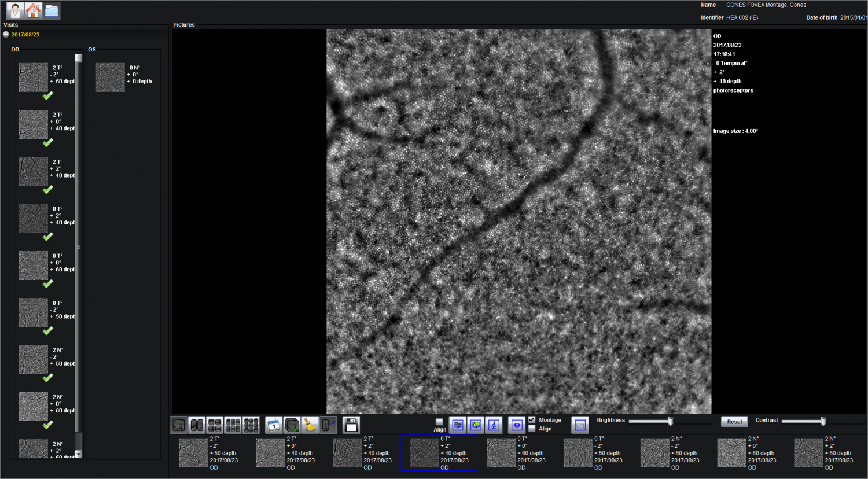The width and height of the screenshot is (868, 479).
Task: Select the first OD thumbnail in the filmstrip
Action: [x=193, y=452]
